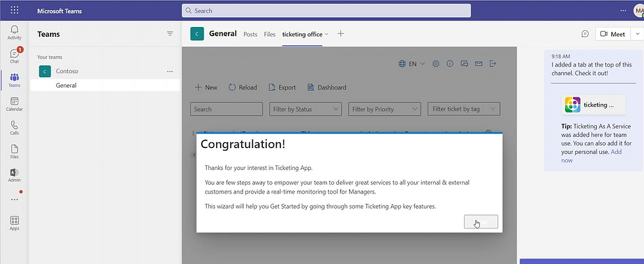Click the Next button in wizard dialog
The width and height of the screenshot is (644, 264).
pos(481,222)
